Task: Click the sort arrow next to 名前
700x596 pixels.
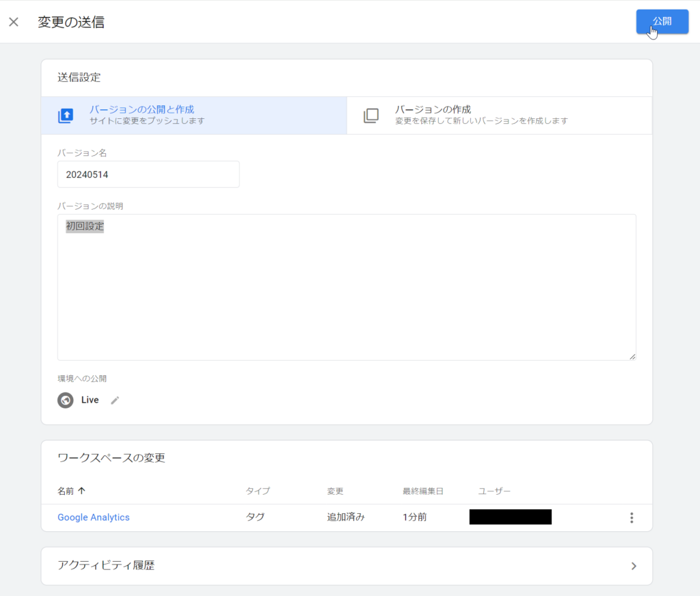Action: 82,491
